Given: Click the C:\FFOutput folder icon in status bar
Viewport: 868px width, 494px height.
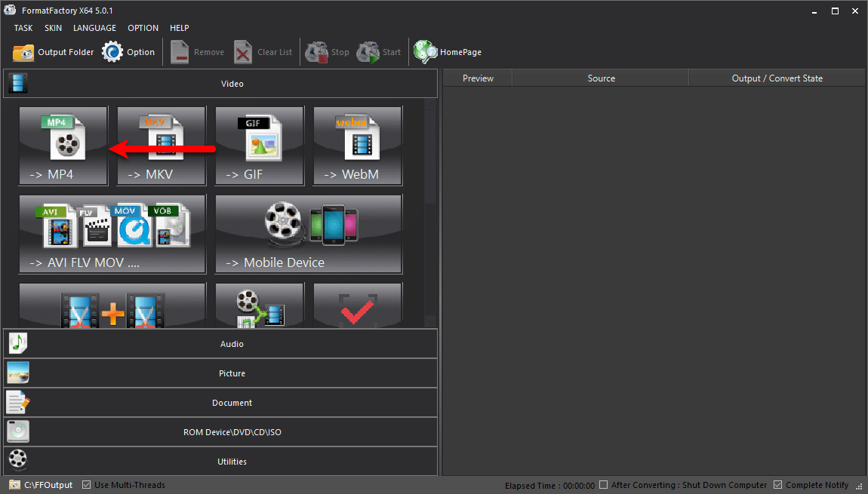Looking at the screenshot, I should pos(15,485).
